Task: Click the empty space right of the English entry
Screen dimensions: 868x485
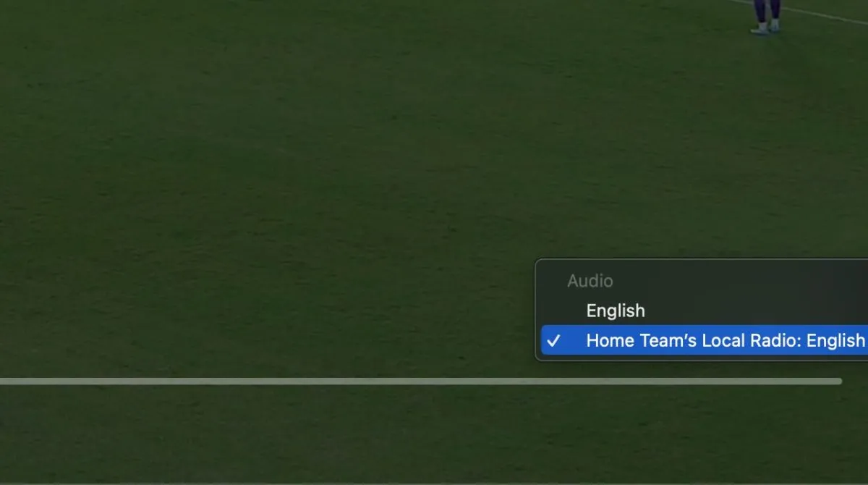Action: click(752, 311)
